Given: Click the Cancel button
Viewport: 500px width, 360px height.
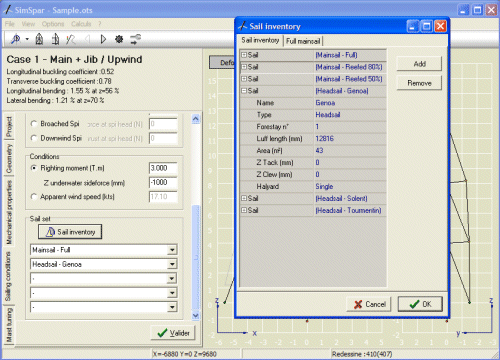Looking at the screenshot, I should click(369, 304).
